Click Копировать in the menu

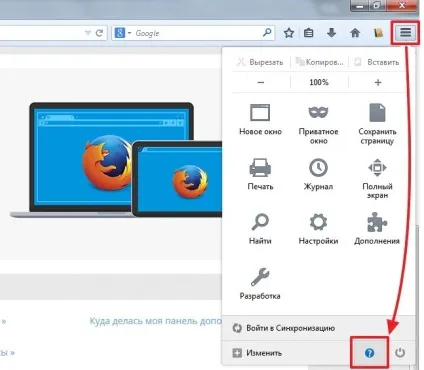[x=319, y=62]
